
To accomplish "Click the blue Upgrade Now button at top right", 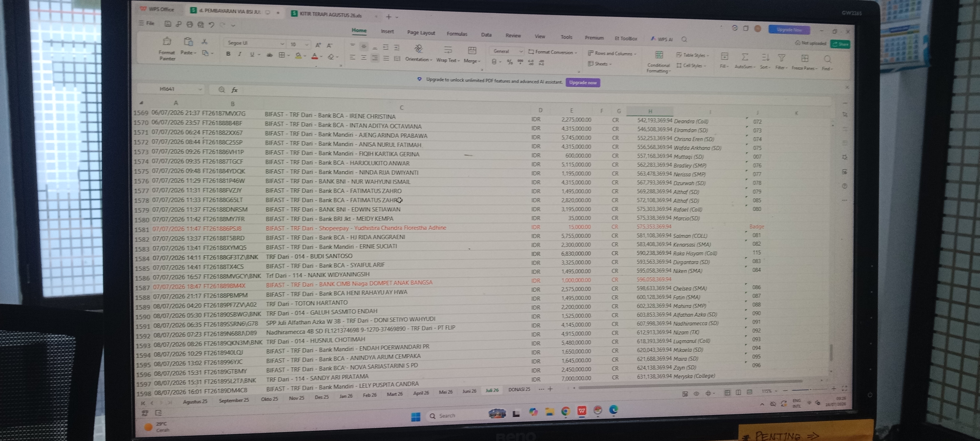I will (789, 30).
